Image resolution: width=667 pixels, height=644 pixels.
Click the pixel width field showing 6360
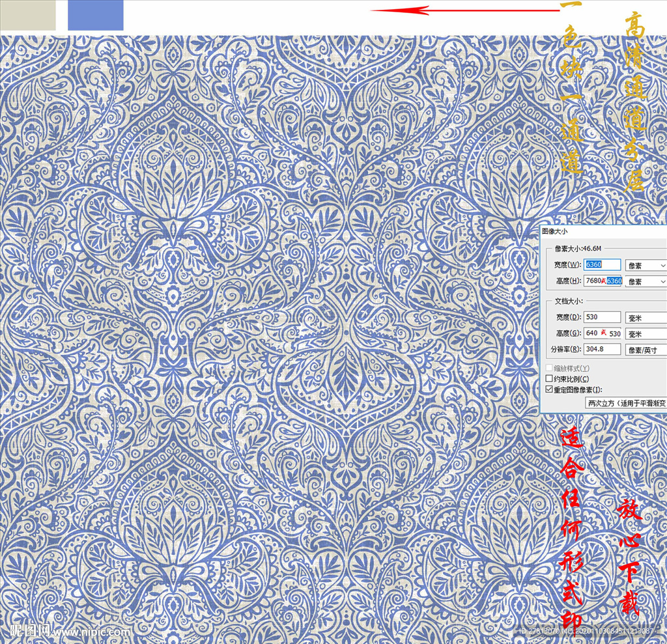coord(602,264)
